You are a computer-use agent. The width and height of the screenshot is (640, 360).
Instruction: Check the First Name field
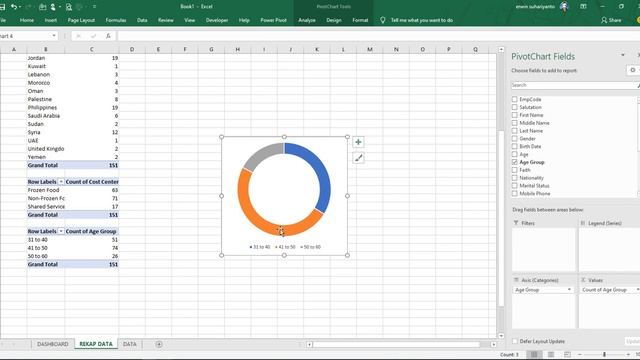[514, 115]
